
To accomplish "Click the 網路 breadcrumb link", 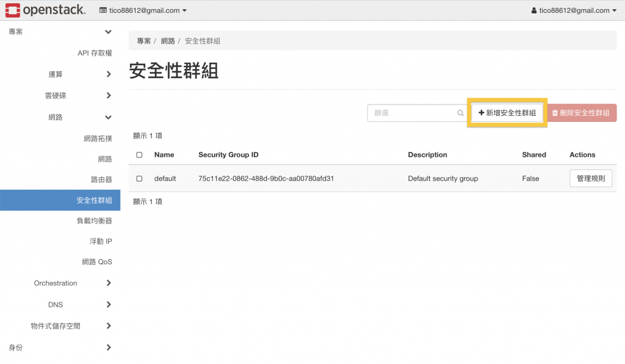I will [x=168, y=41].
